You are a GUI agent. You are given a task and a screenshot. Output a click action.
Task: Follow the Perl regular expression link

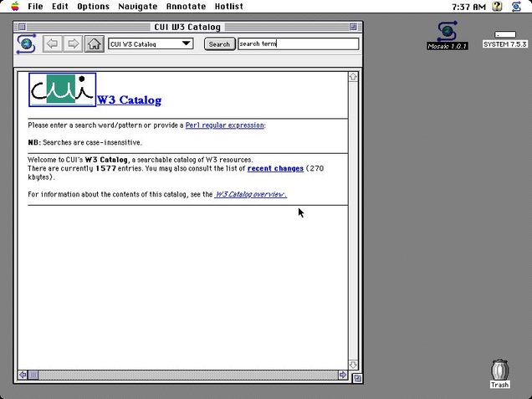225,125
